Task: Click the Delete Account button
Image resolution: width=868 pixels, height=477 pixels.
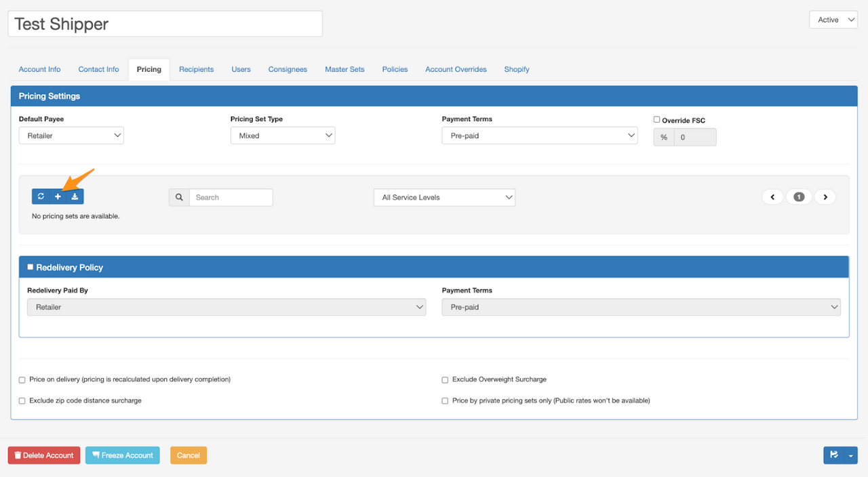Action: (44, 455)
